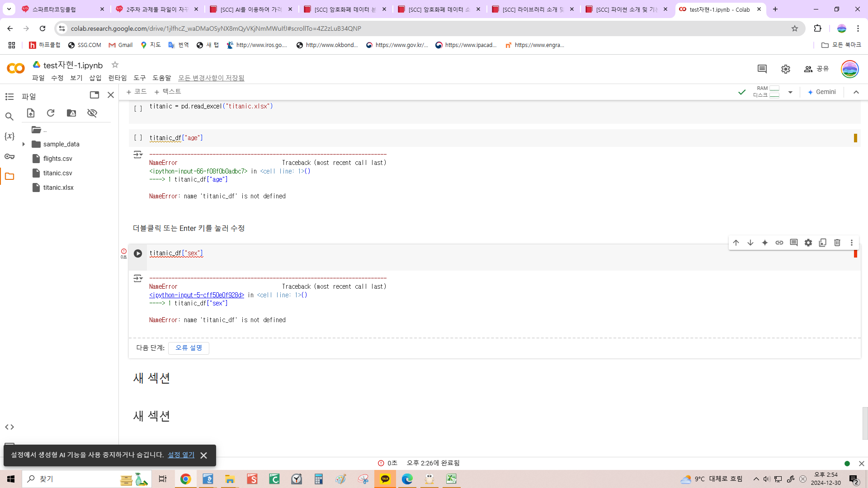
Task: Open the 런타임 menu
Action: pos(118,78)
